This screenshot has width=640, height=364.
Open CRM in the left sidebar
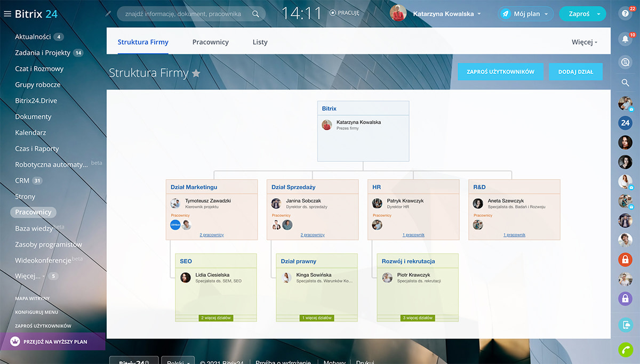coord(22,181)
